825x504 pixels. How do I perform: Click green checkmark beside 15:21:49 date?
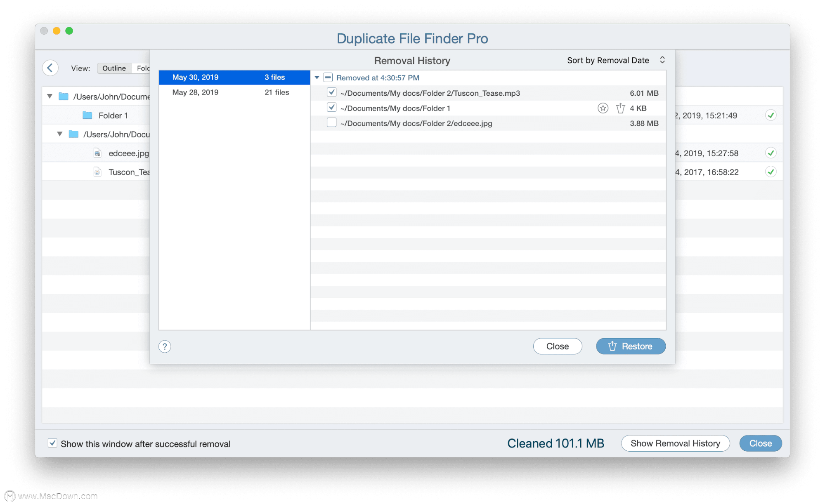[771, 115]
